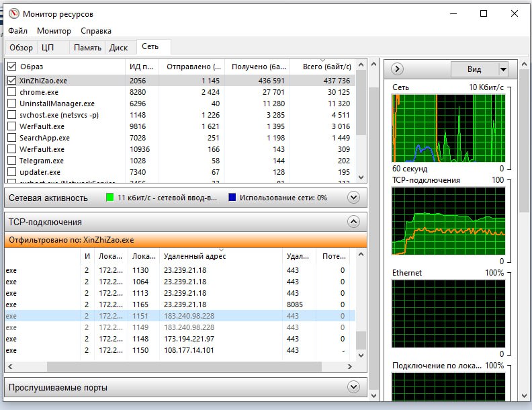Check the UninstallManager.exe checkbox
Image resolution: width=532 pixels, height=410 pixels.
(12, 104)
